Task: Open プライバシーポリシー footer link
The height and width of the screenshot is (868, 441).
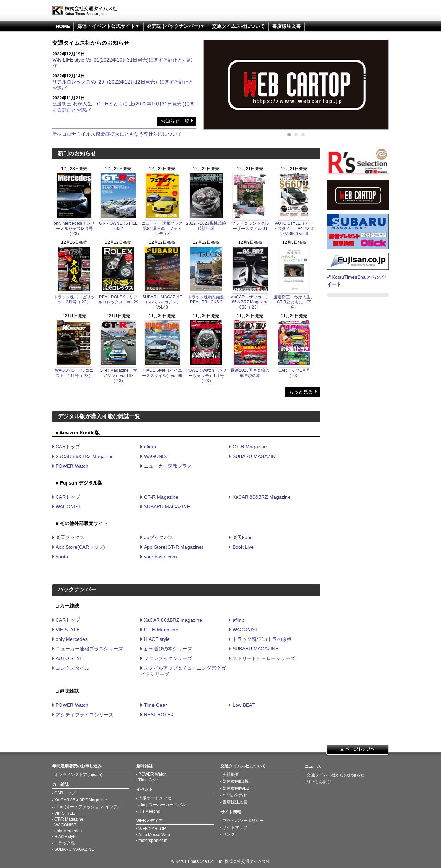Action: point(243,821)
